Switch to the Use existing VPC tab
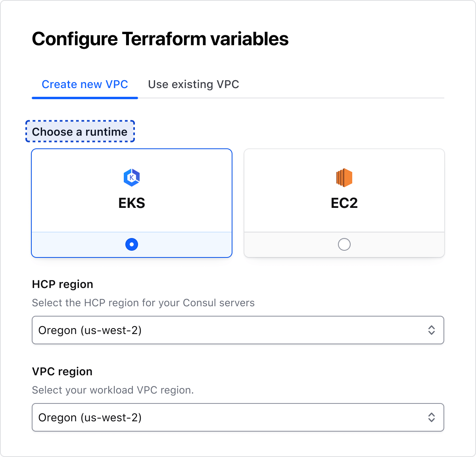The height and width of the screenshot is (457, 476). (194, 84)
